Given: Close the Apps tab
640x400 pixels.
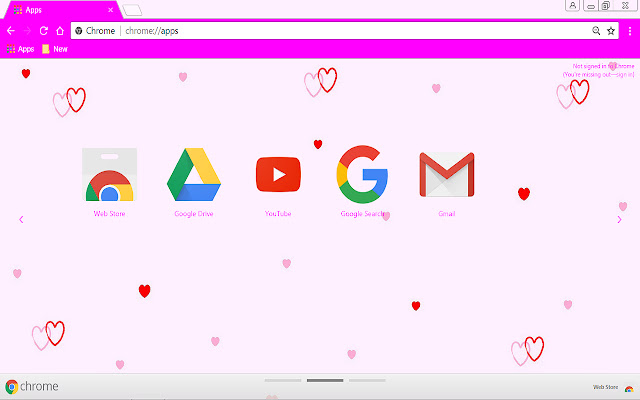Looking at the screenshot, I should pyautogui.click(x=110, y=10).
